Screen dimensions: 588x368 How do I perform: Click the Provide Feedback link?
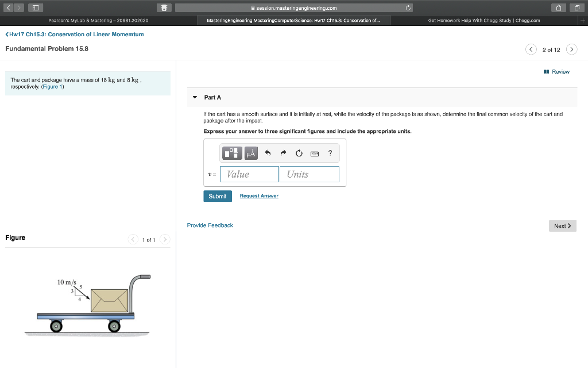pyautogui.click(x=210, y=225)
